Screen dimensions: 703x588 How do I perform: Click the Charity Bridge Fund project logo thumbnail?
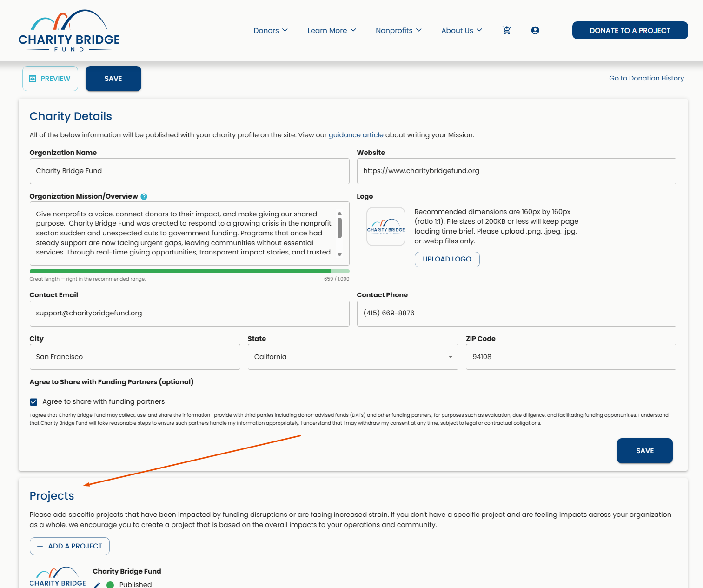click(x=58, y=577)
